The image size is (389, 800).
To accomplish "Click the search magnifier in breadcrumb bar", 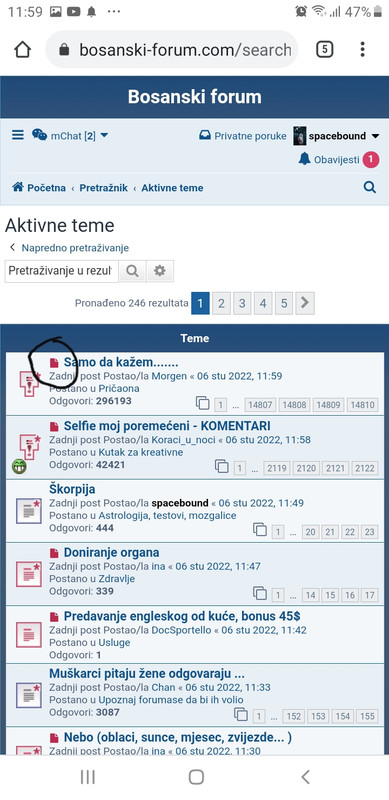I will [370, 187].
